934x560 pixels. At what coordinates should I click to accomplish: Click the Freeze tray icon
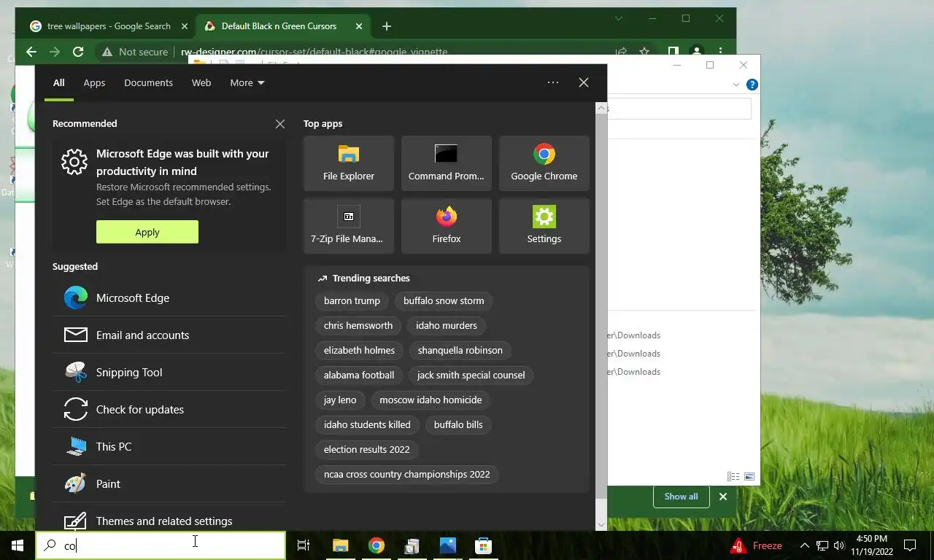click(x=757, y=545)
